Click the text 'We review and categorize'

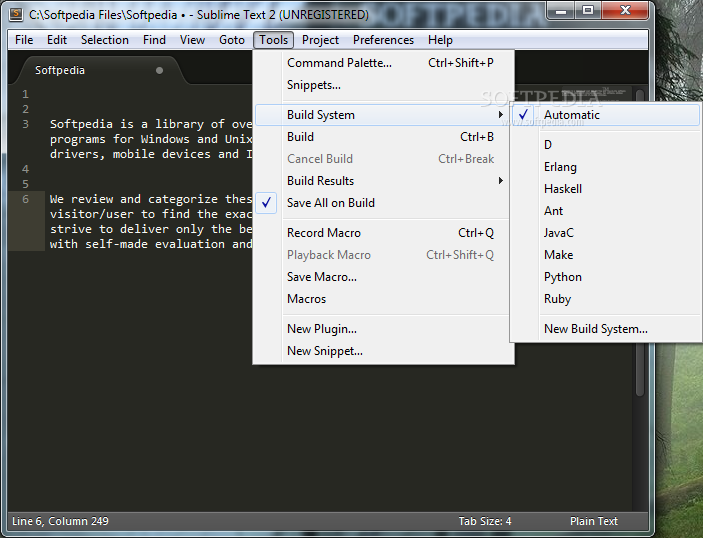134,199
